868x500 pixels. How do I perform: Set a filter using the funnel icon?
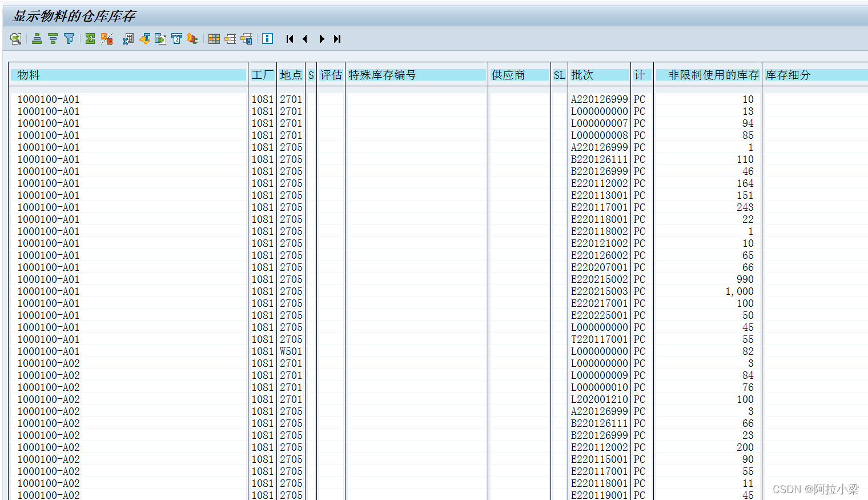(69, 39)
